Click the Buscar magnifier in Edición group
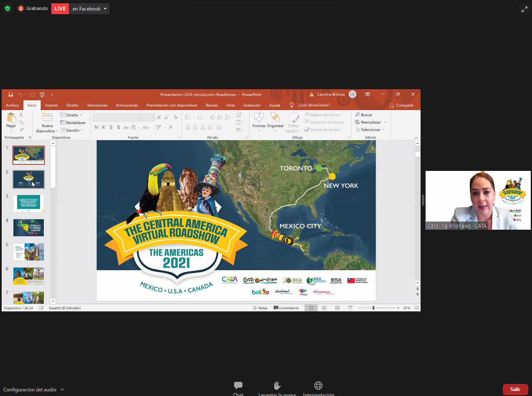The width and height of the screenshot is (532, 396). click(x=358, y=115)
